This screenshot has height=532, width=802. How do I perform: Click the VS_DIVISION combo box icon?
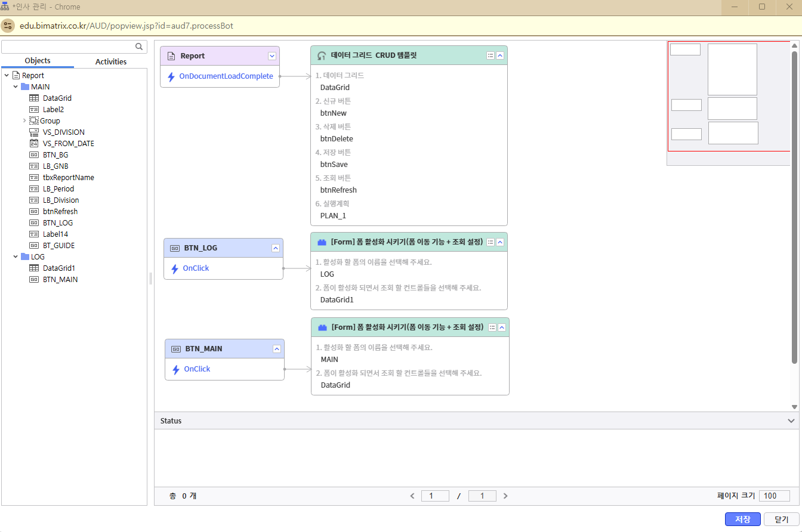click(35, 132)
